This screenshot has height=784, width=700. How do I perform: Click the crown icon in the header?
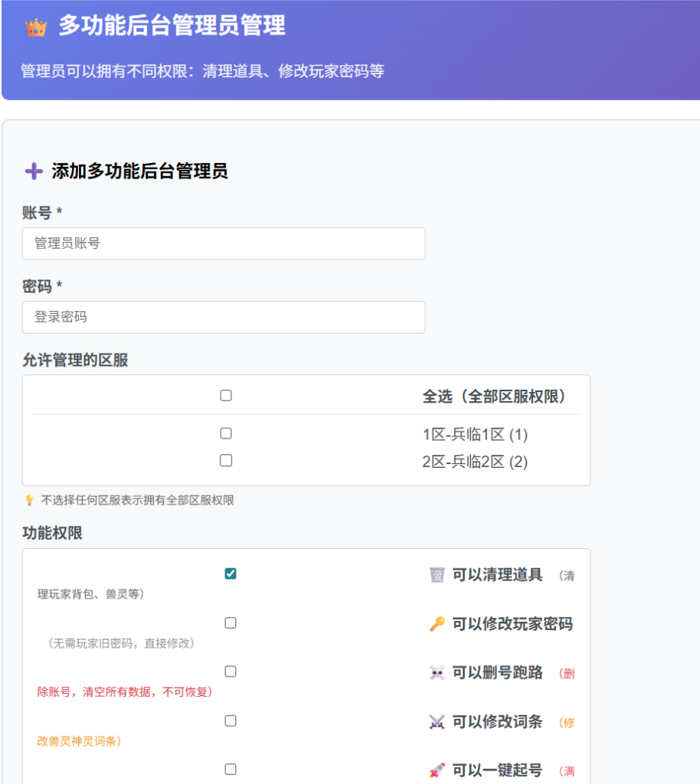(x=36, y=27)
